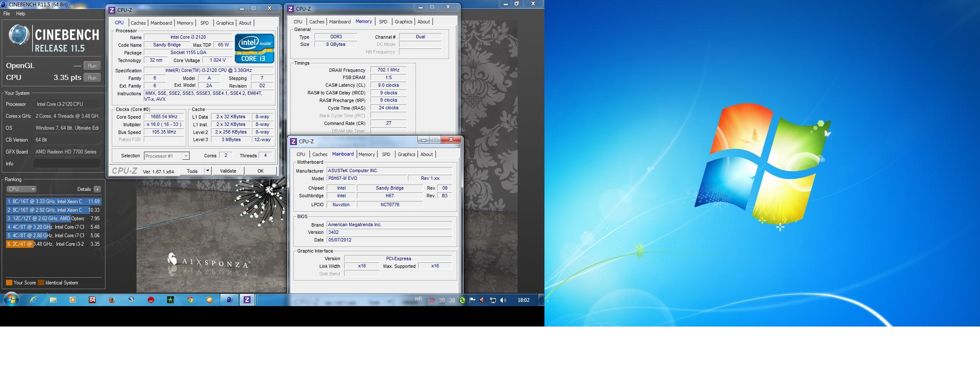
Task: Click the Core Speed value 1685.54 MHz
Action: coord(164,117)
